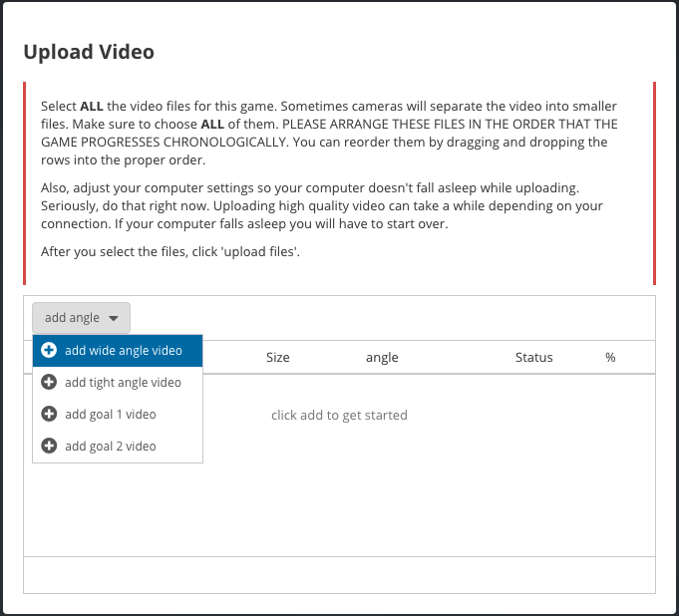
Task: Click plus icon beside tight angle video
Action: (49, 382)
